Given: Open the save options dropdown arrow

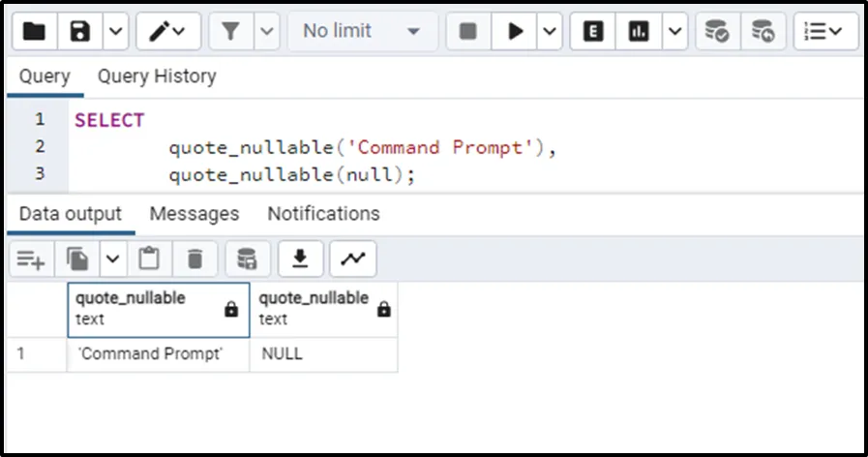Looking at the screenshot, I should point(115,32).
